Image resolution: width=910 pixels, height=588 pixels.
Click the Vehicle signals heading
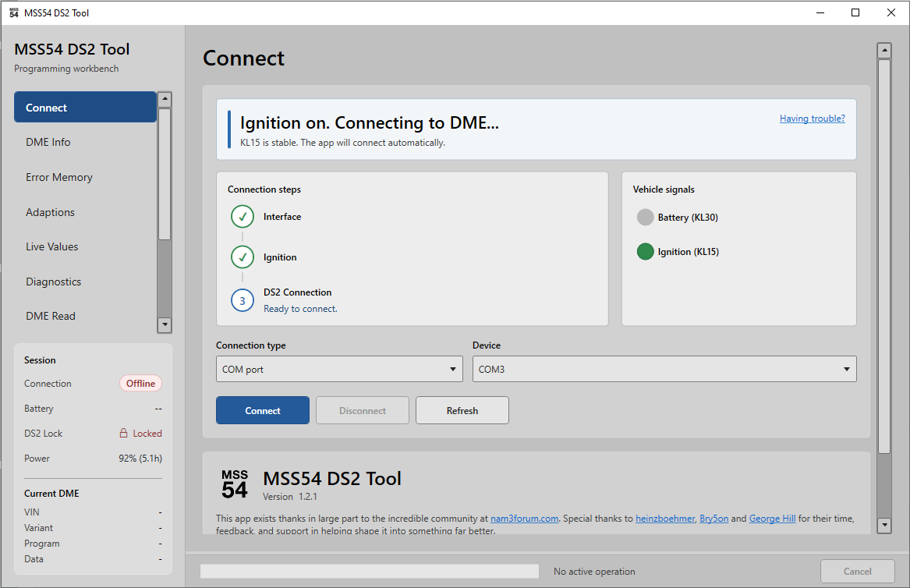[x=664, y=190]
